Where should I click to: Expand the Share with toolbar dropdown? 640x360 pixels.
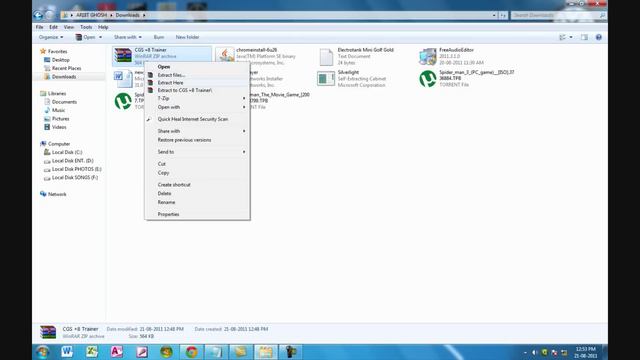point(128,37)
